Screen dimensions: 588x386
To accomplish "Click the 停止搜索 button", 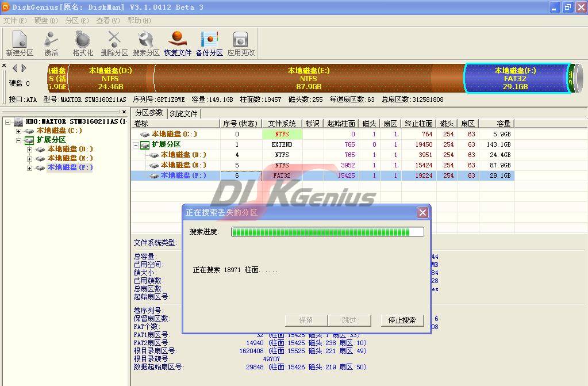I will click(x=402, y=320).
